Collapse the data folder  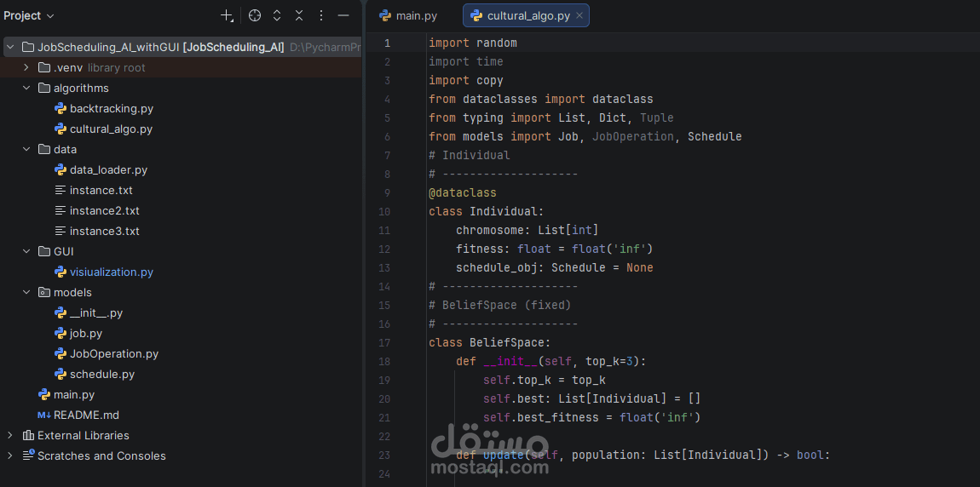tap(26, 149)
